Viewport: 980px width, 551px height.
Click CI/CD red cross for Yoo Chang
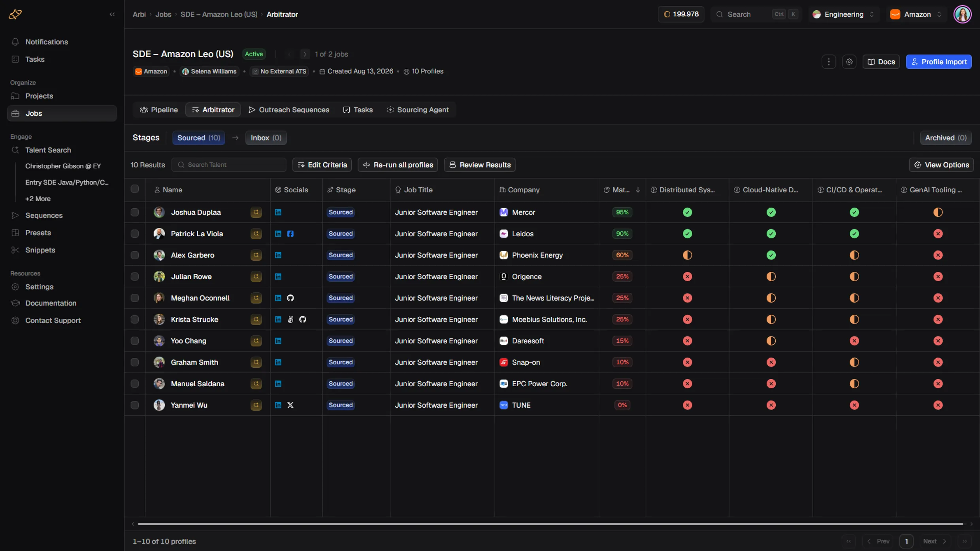[x=854, y=341]
